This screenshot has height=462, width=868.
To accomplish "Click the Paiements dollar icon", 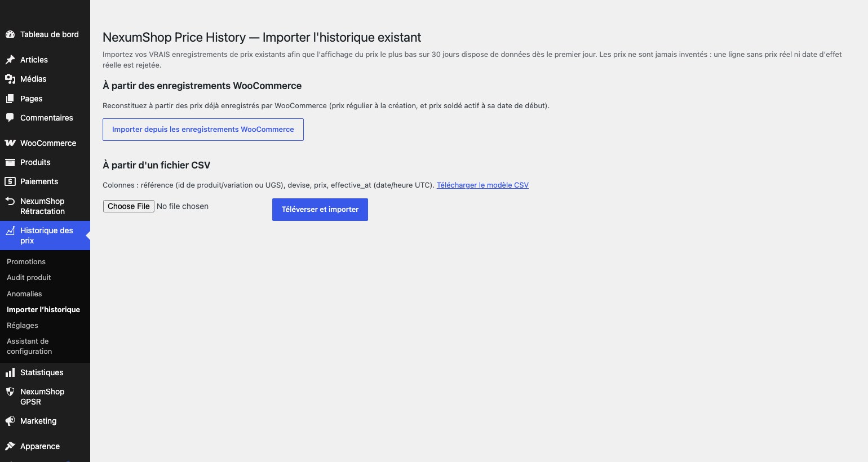I will (10, 181).
